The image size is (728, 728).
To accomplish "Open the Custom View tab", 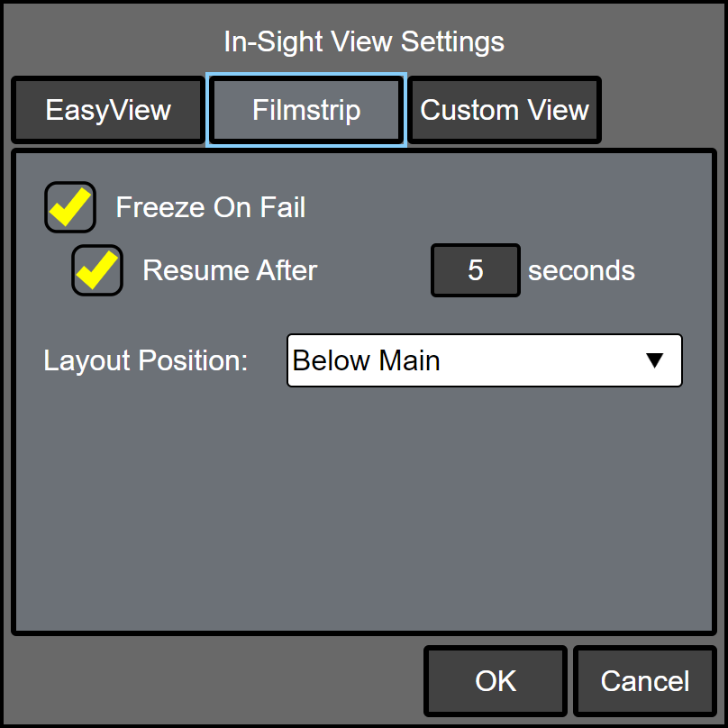I will [505, 111].
